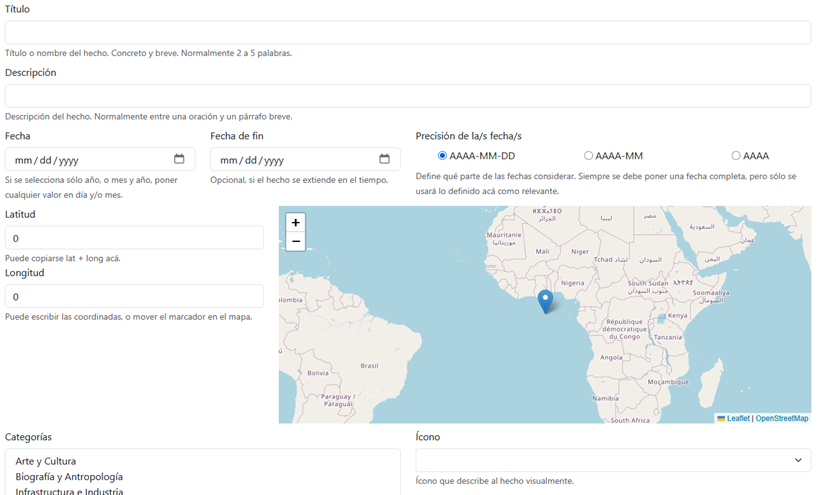The width and height of the screenshot is (822, 495).
Task: Click the map zoom out minus button
Action: (x=295, y=242)
